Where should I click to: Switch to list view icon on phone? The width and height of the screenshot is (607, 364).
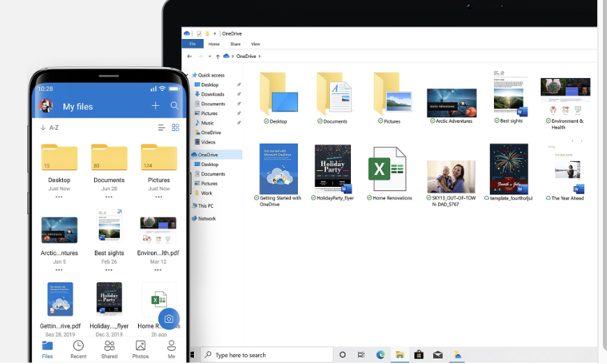point(161,128)
